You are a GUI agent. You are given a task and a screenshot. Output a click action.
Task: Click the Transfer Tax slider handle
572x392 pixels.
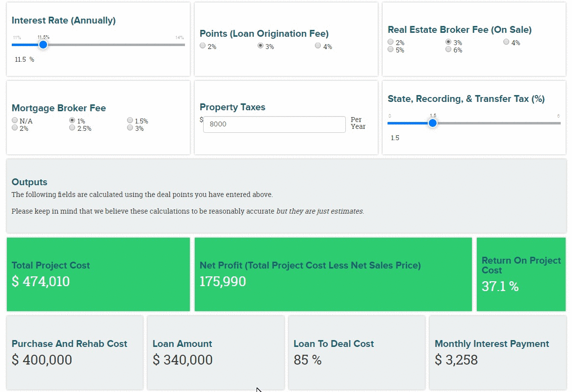click(x=433, y=123)
